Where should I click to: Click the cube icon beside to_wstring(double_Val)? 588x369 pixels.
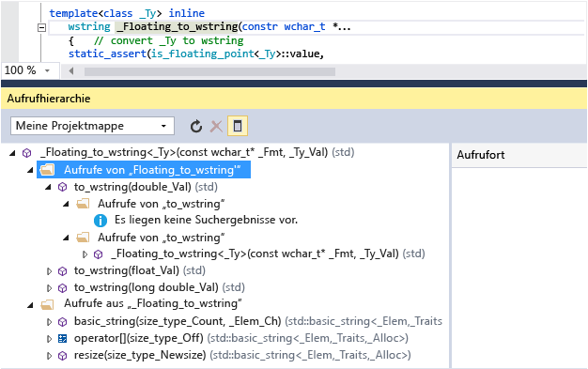point(63,187)
